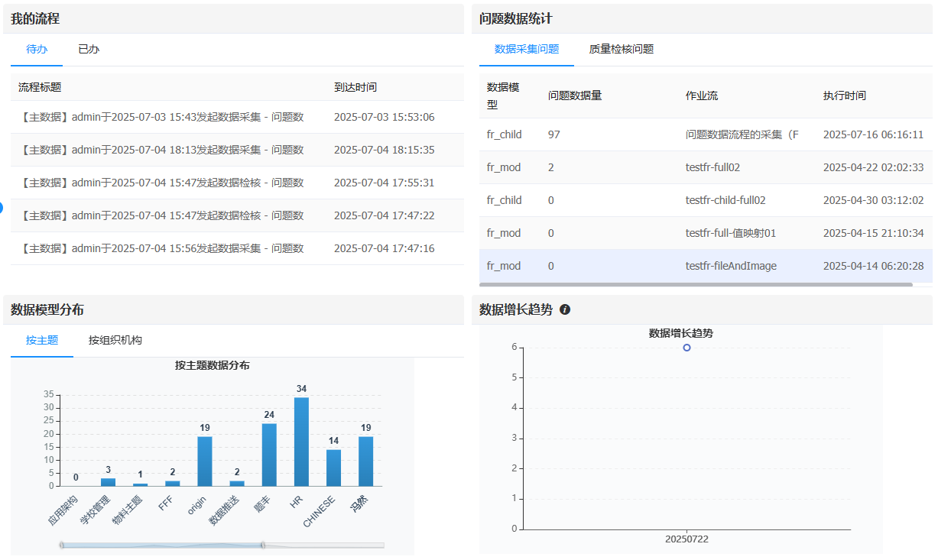Click right handle of chart zoom slider
This screenshot has width=938, height=560.
point(262,545)
